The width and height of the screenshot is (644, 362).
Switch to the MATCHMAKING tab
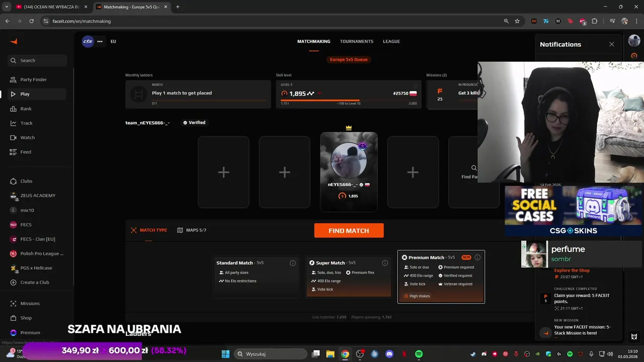pos(313,41)
